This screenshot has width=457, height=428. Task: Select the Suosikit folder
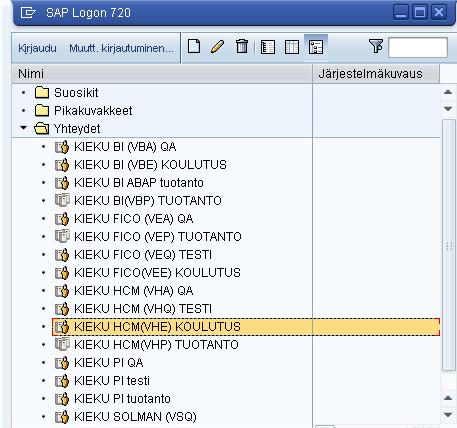[x=76, y=93]
